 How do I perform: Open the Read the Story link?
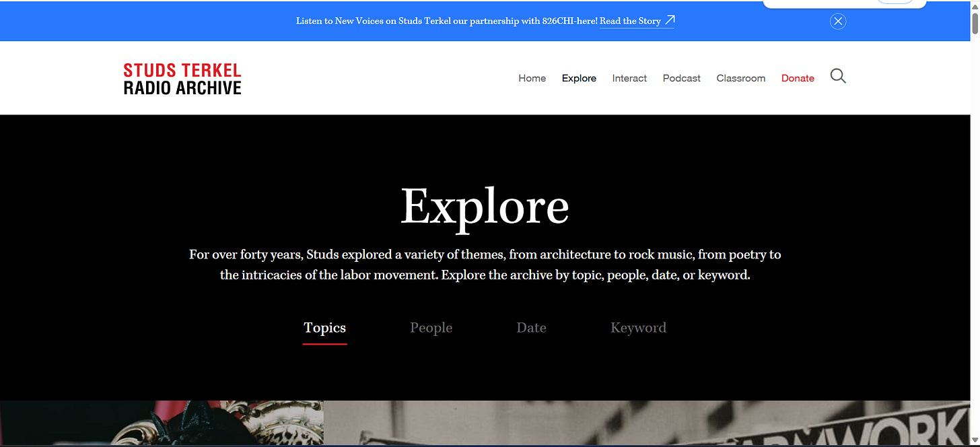pos(630,21)
